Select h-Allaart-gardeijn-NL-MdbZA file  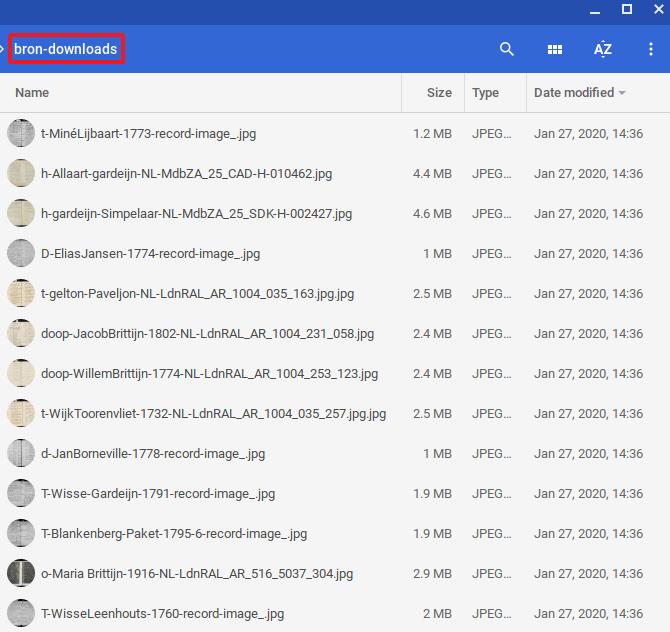point(186,173)
